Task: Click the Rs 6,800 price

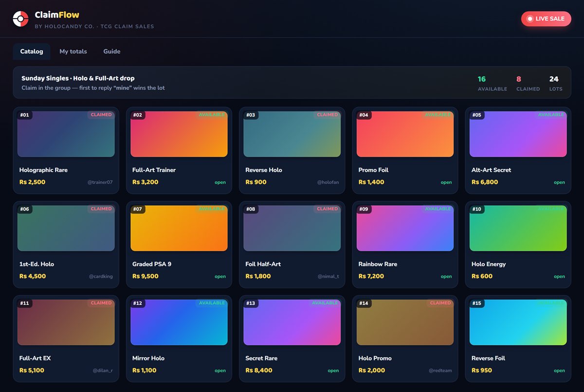Action: (485, 182)
